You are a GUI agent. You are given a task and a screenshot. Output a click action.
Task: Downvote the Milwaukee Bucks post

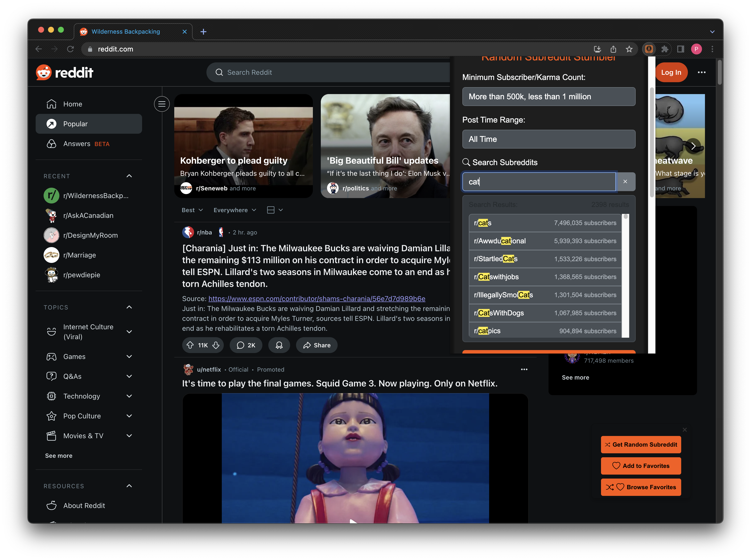pyautogui.click(x=216, y=345)
